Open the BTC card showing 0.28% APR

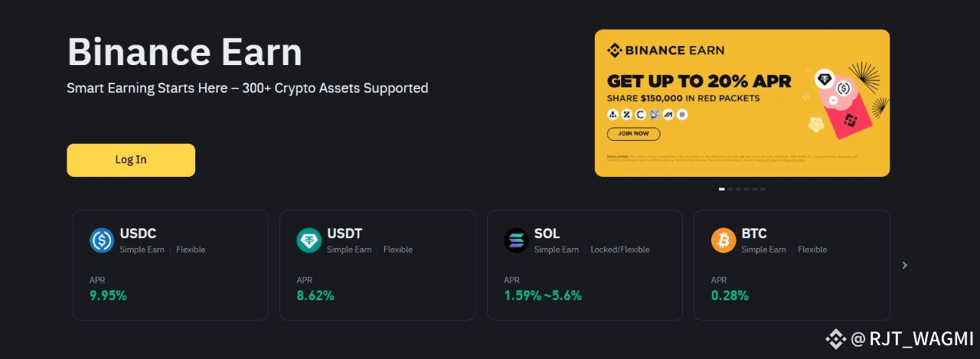[792, 265]
